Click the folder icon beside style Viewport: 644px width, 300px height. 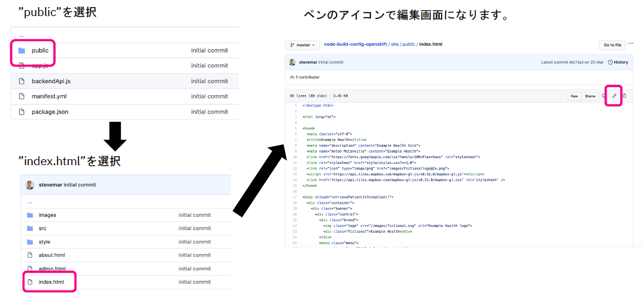pos(30,242)
